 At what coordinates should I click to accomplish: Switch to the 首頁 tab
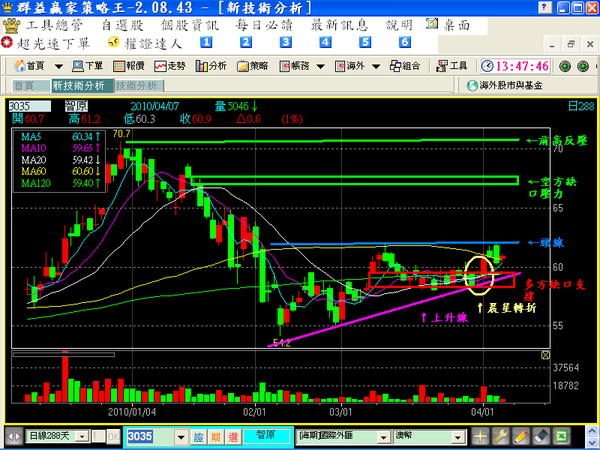pos(31,86)
